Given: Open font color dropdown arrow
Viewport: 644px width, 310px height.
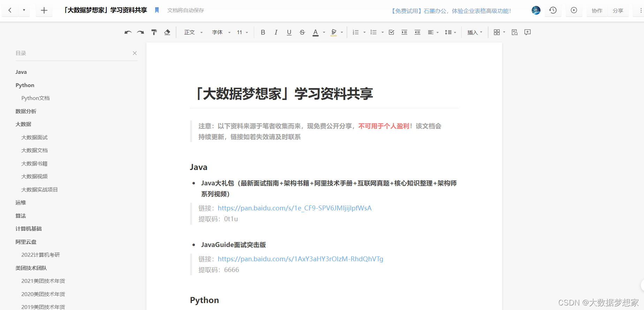Looking at the screenshot, I should tap(324, 32).
